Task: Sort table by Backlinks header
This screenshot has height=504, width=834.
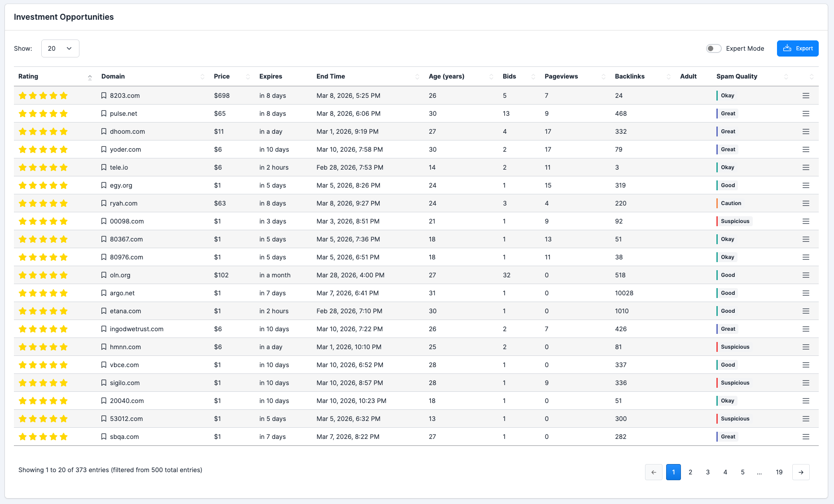Action: pyautogui.click(x=629, y=76)
